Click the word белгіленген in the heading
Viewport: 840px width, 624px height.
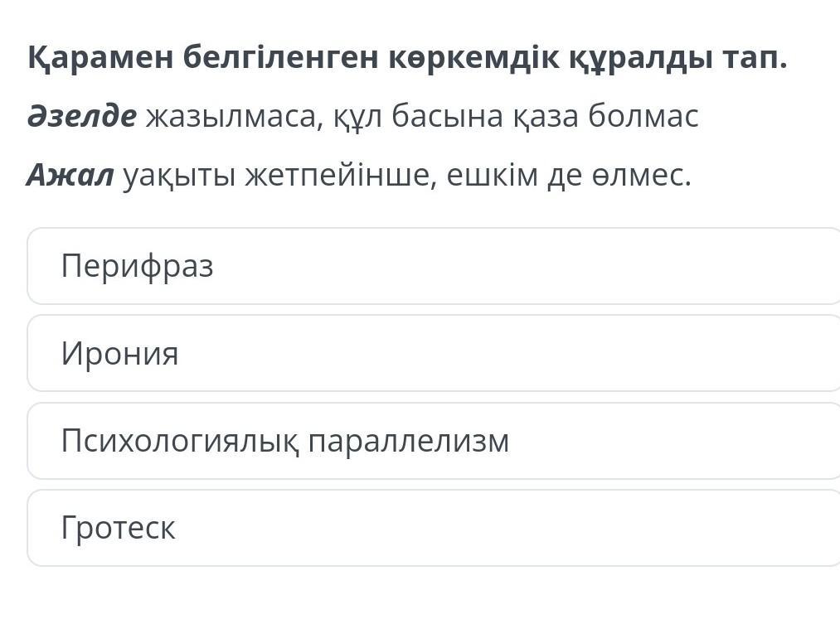[281, 57]
